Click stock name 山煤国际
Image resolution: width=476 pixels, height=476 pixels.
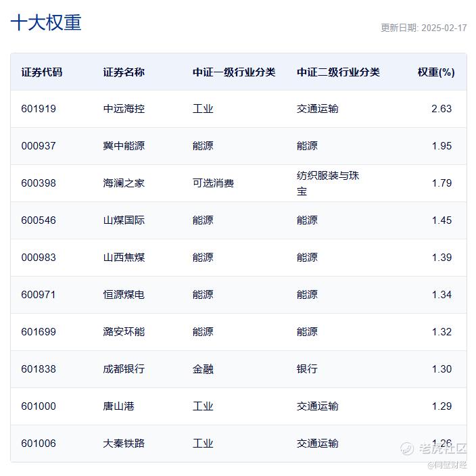[124, 220]
